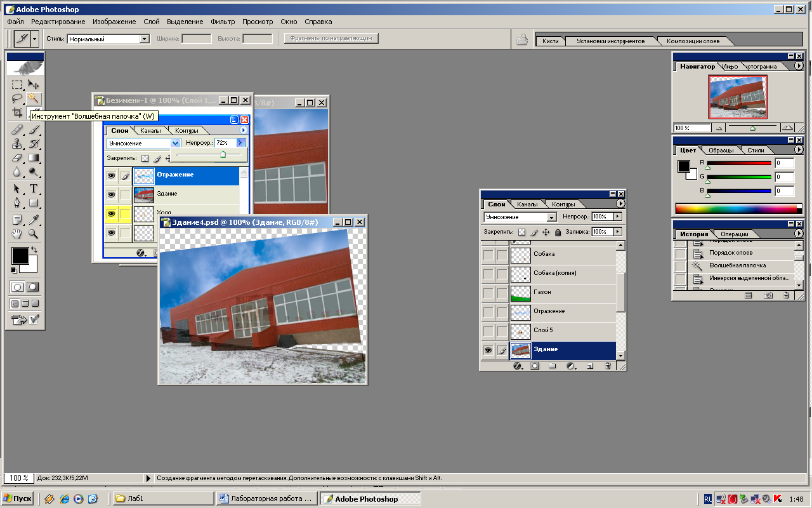Select the Eraser tool

tap(17, 158)
